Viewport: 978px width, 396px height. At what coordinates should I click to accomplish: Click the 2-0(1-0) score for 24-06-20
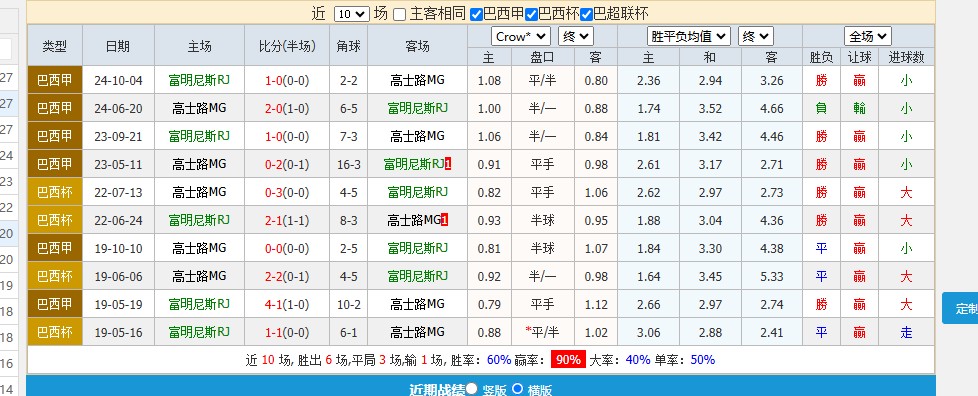click(x=287, y=109)
